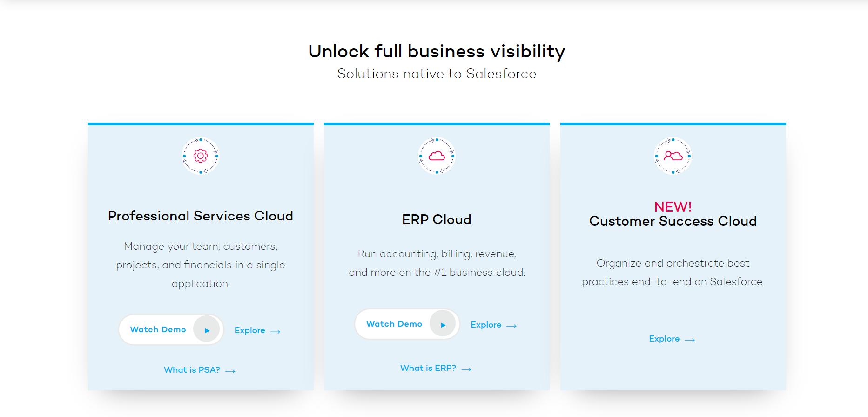Select the Professional Services Cloud card

point(200,256)
